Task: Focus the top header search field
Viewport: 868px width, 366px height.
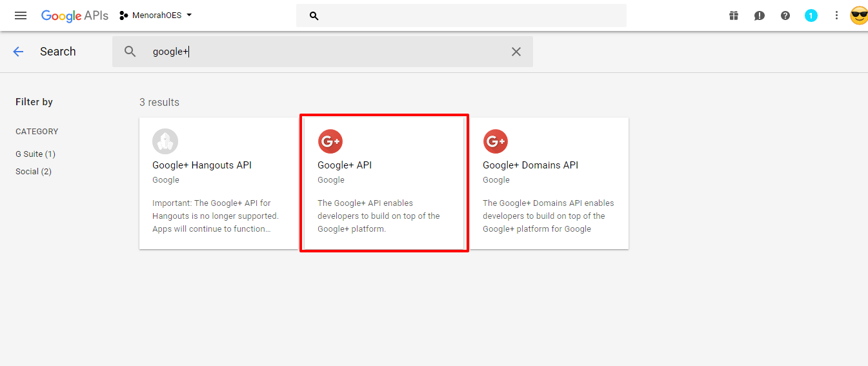Action: tap(461, 15)
